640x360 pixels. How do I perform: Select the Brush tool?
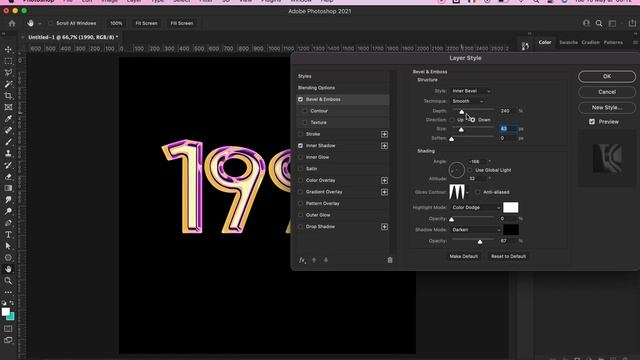pos(8,142)
